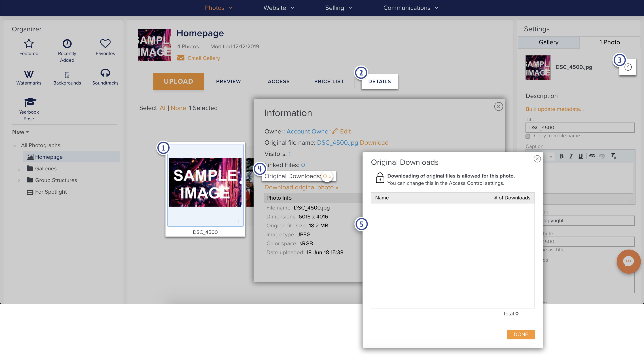Open the Backgrounds icon
Viewport: 644px width, 364px height.
tap(67, 75)
